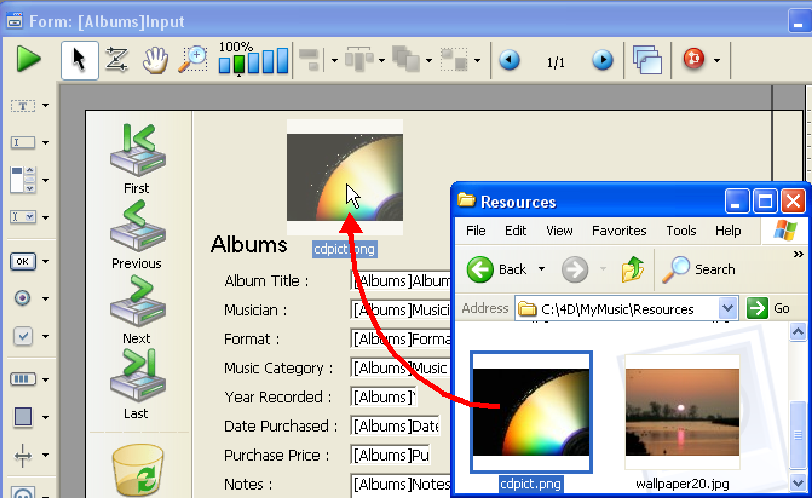Screen dimensions: 812x498
Task: Click the trash can delete record button
Action: 138,470
